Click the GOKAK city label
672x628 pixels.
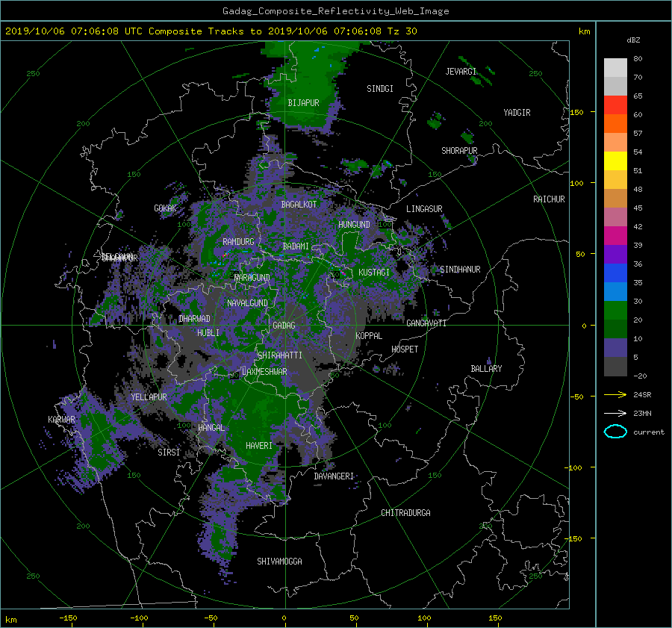pyautogui.click(x=165, y=208)
